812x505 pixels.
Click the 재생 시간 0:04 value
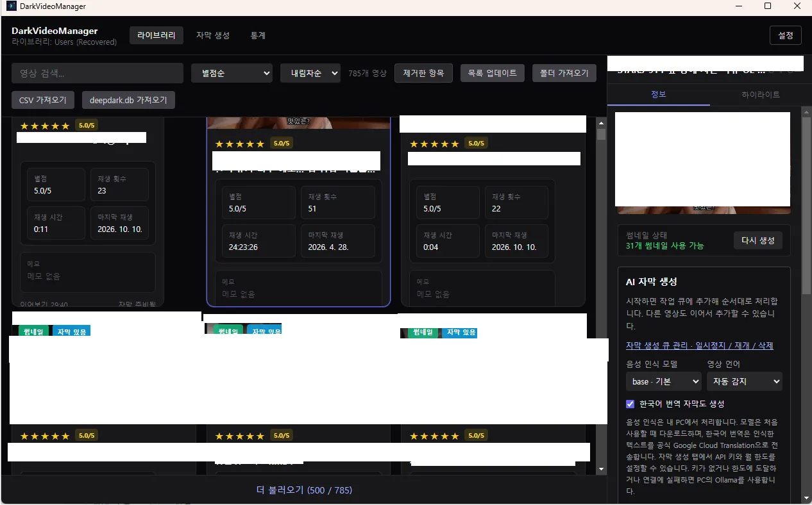coord(431,247)
